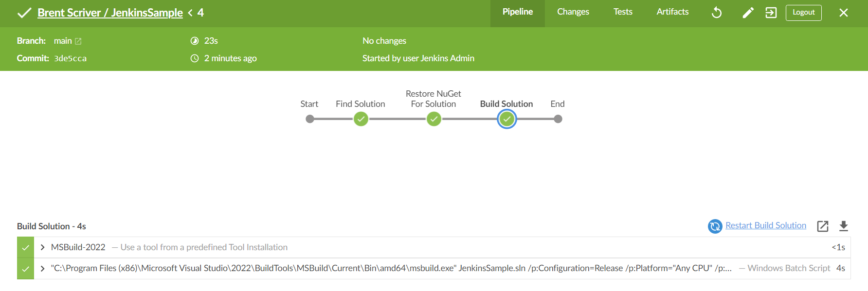Image resolution: width=868 pixels, height=291 pixels.
Task: Click the rerun pipeline icon
Action: [x=717, y=13]
